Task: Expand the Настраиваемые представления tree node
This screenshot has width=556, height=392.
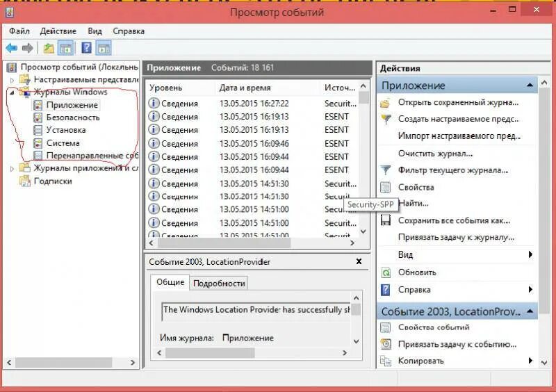Action: (12, 79)
